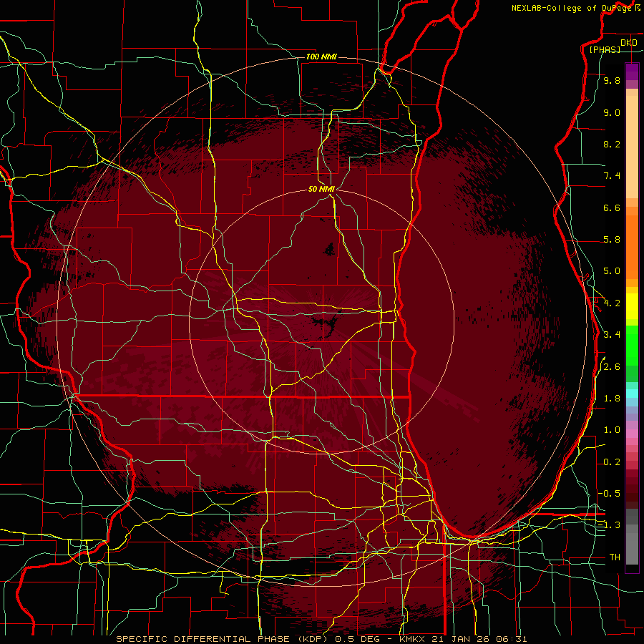This screenshot has height=644, width=644.
Task: Click the -0.5 value on the legend
Action: pos(609,493)
